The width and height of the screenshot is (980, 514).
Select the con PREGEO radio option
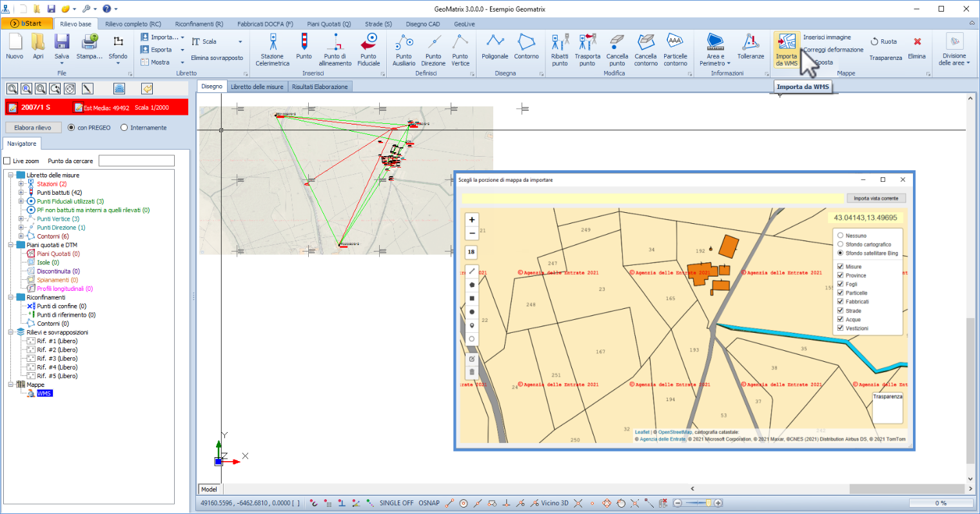pyautogui.click(x=71, y=128)
